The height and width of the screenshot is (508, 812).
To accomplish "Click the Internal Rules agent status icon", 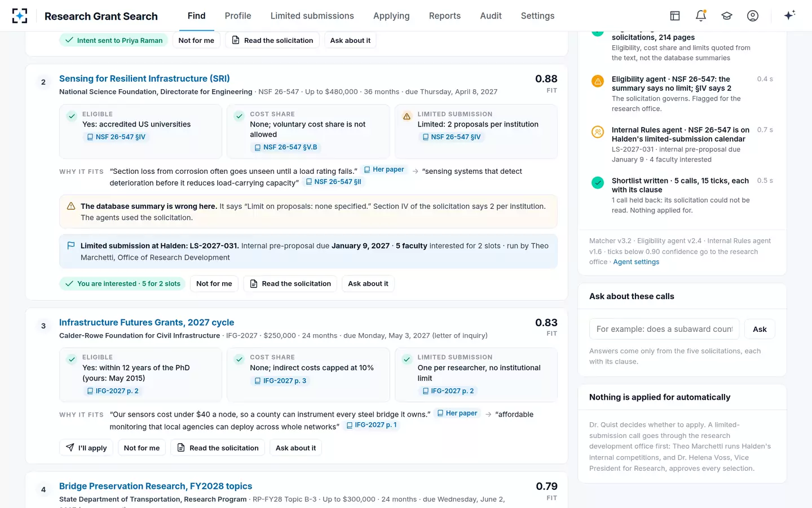I will (x=598, y=132).
